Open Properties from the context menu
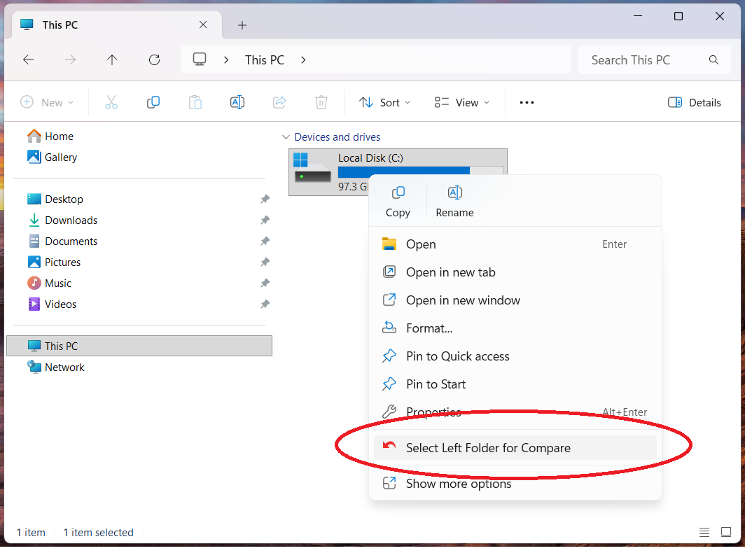745x560 pixels. pyautogui.click(x=515, y=412)
